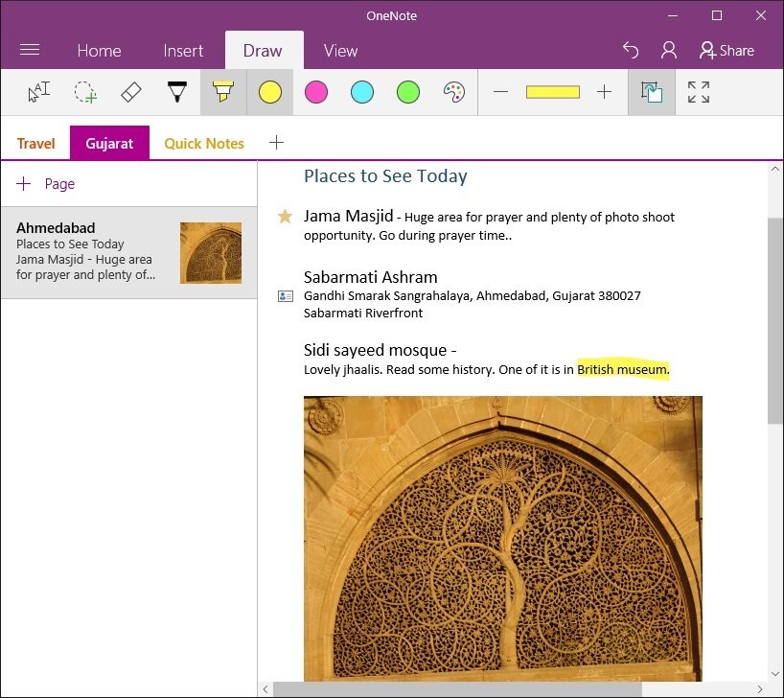Toggle the green ink color
Screen dimensions: 784x698
click(x=408, y=92)
